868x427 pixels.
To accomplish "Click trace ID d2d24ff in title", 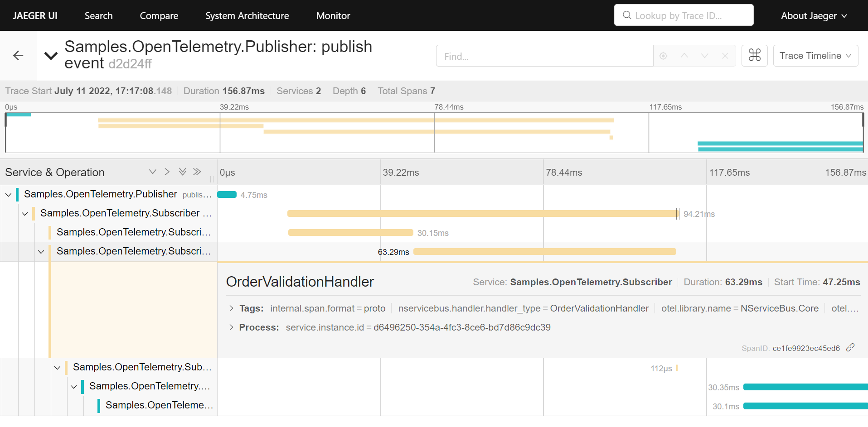I will (x=130, y=64).
